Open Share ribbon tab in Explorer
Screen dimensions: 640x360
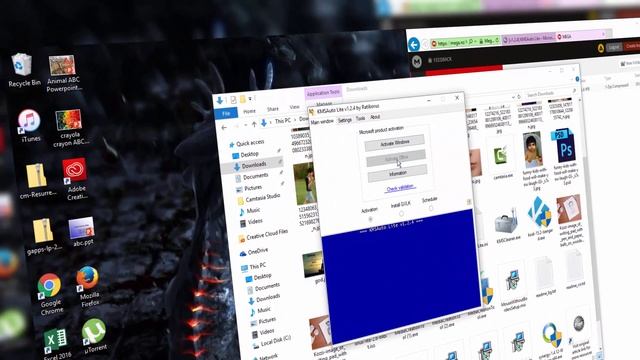point(273,109)
